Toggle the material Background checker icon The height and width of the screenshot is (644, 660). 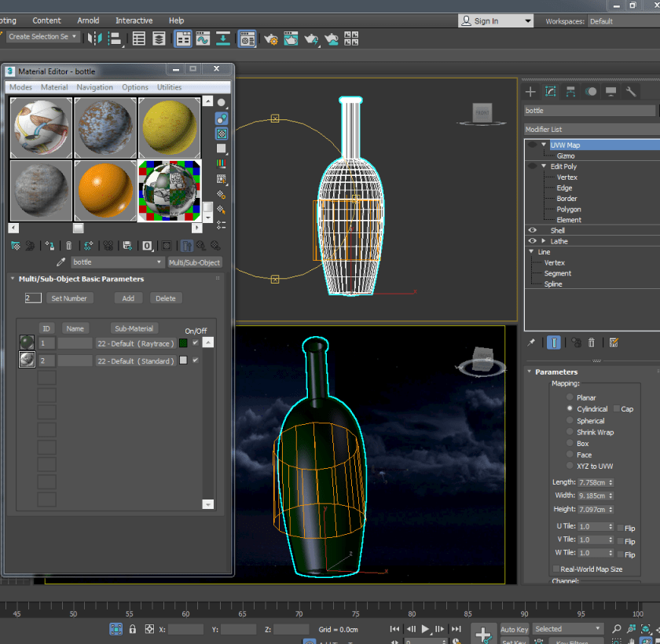222,134
